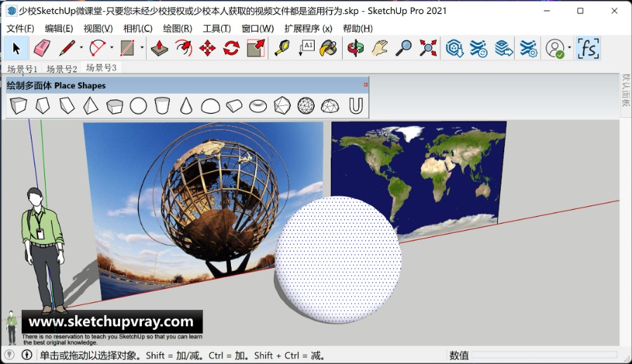Place the icosahedron polyhedron shape
The image size is (632, 364).
click(x=282, y=106)
